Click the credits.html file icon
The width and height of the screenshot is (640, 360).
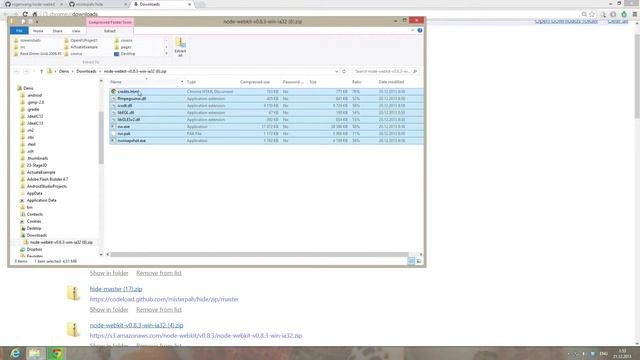113,91
